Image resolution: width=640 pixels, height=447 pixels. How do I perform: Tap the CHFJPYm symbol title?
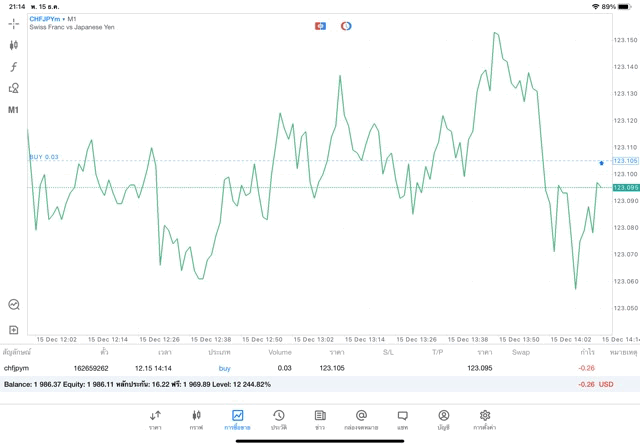[x=44, y=19]
